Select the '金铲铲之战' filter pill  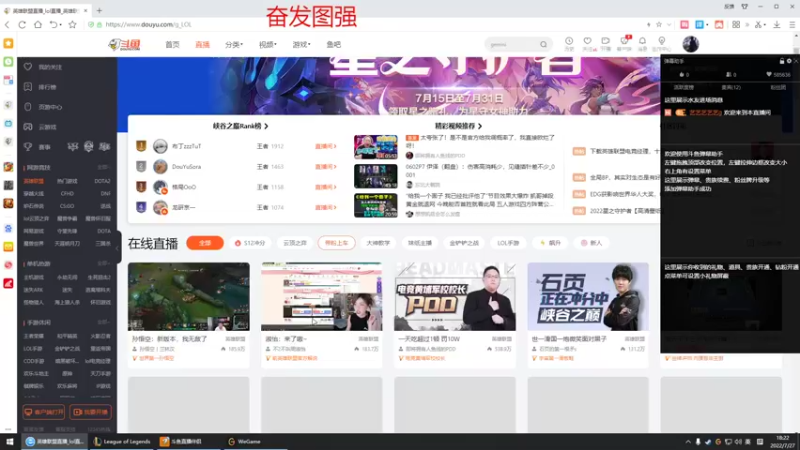pos(464,243)
